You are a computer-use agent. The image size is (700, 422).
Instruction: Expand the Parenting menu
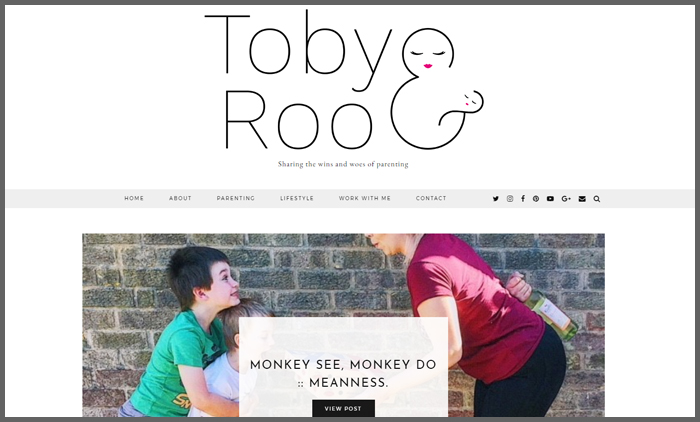click(x=236, y=198)
